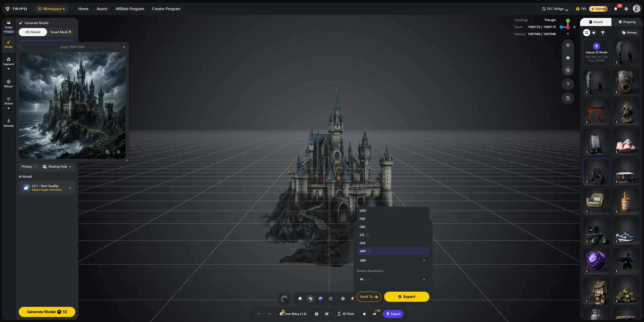Viewport: 644px width, 322px height.
Task: Choose 3MF option in format list
Action: point(393,251)
